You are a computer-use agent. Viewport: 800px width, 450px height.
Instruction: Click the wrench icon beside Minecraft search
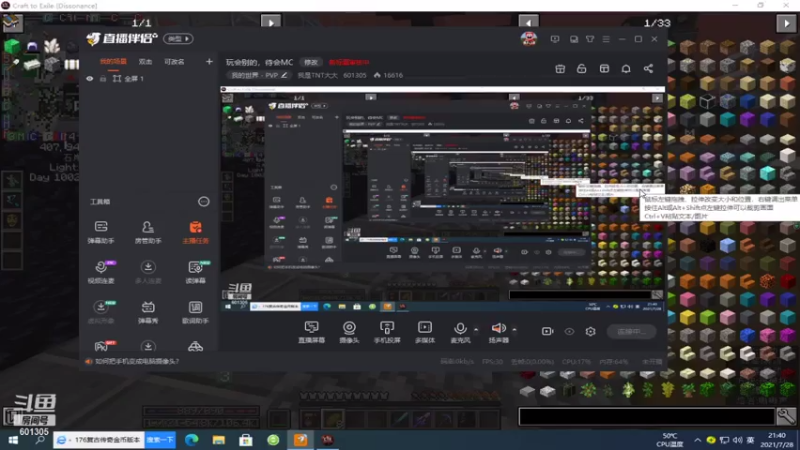pos(786,417)
